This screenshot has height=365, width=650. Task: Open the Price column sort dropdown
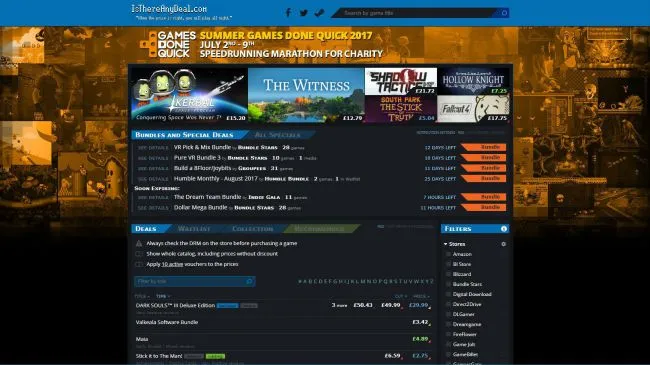421,296
